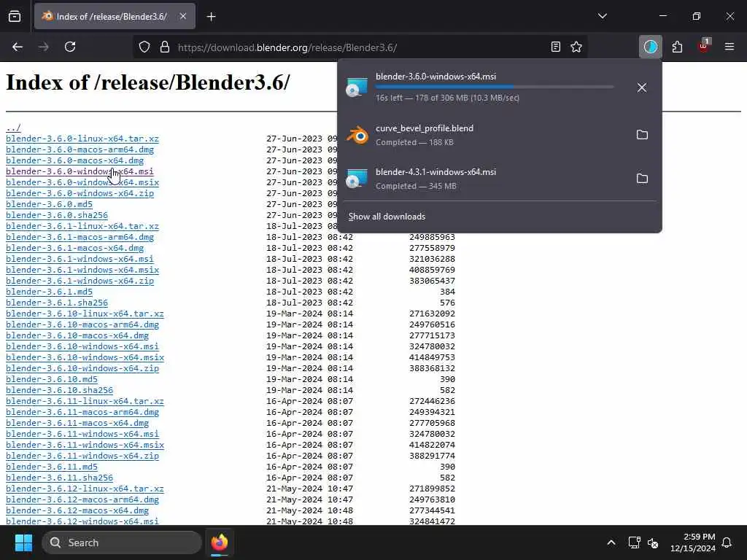
Task: Go back to the previous page
Action: pos(18,47)
